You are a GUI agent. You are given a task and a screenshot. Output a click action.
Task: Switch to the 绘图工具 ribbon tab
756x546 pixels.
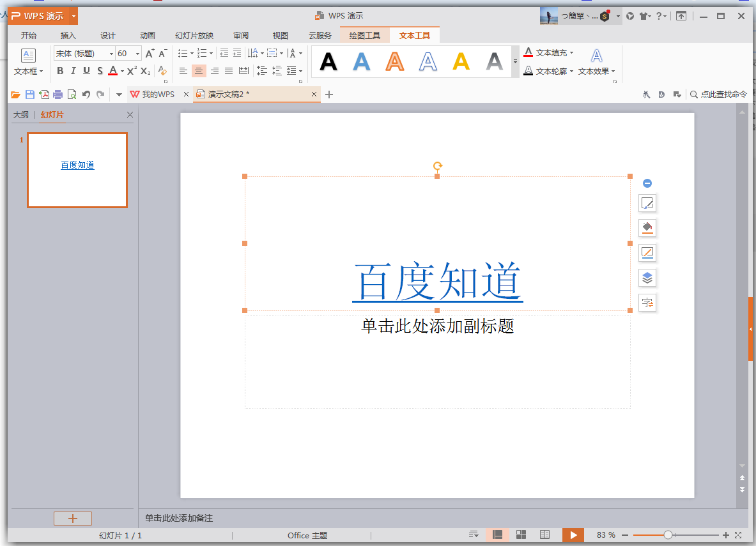pos(365,35)
